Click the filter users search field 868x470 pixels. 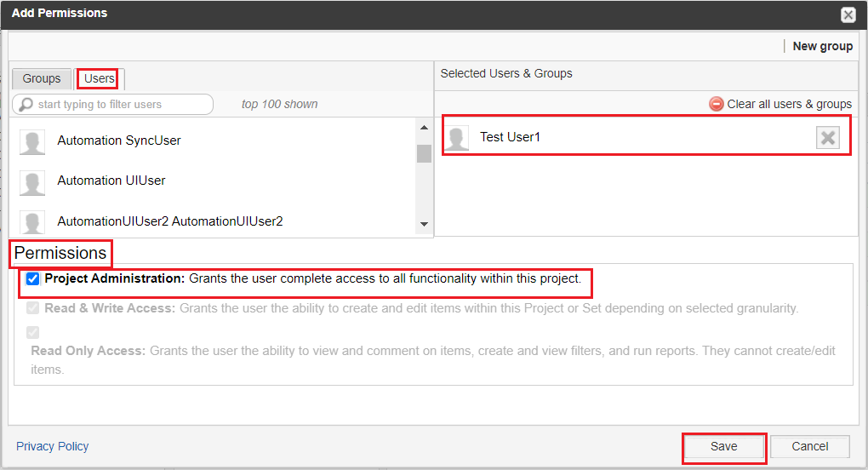coord(119,105)
